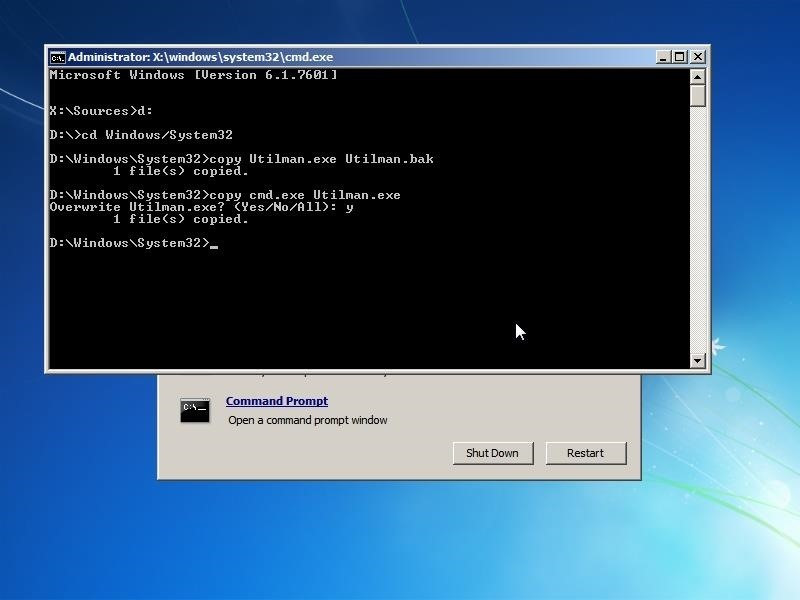Click the 'copy cmd.exe Utilman.exe' command line

(225, 195)
